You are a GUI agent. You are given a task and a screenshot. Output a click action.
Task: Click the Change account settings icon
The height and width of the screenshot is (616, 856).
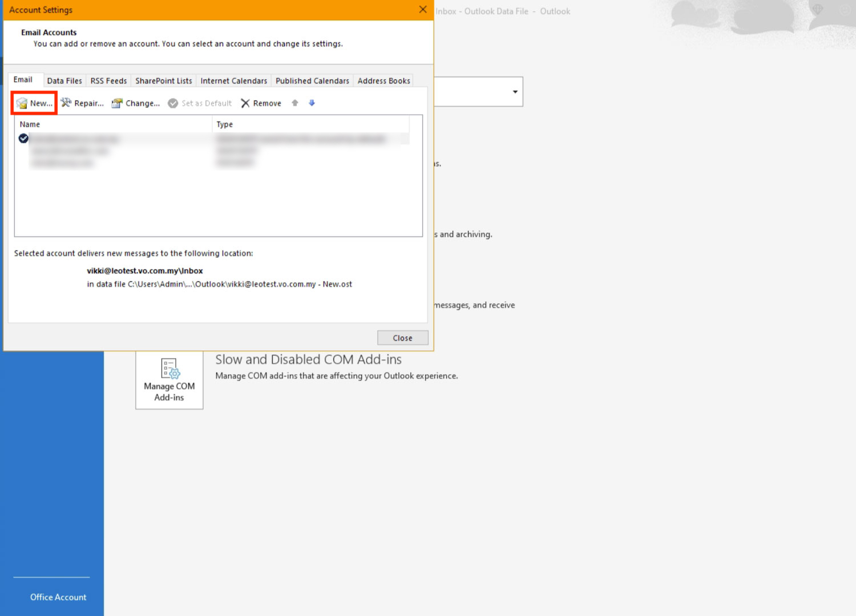(x=117, y=103)
